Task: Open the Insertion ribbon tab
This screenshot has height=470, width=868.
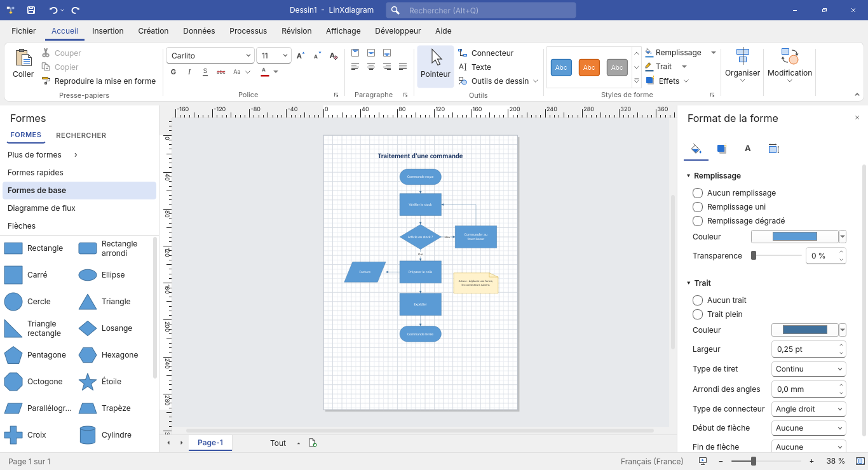Action: (108, 31)
